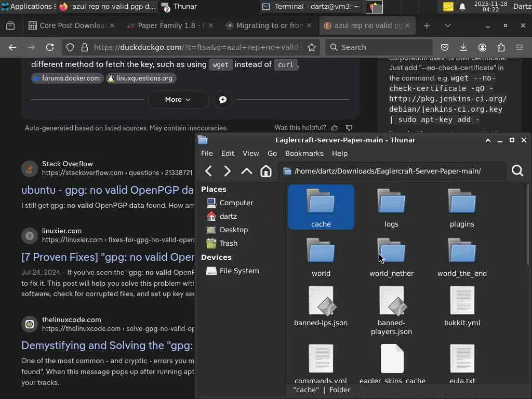
Task: Open linuxquestions.org source link
Action: pyautogui.click(x=140, y=78)
